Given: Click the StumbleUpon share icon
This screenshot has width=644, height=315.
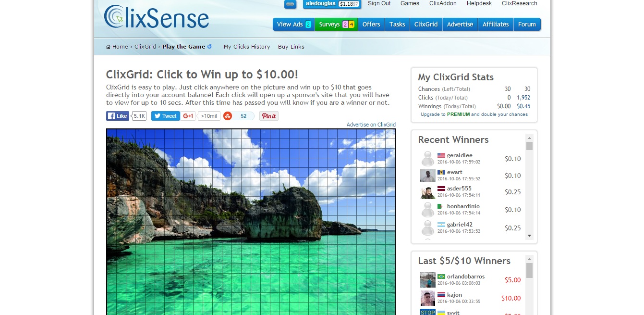Looking at the screenshot, I should click(x=228, y=116).
